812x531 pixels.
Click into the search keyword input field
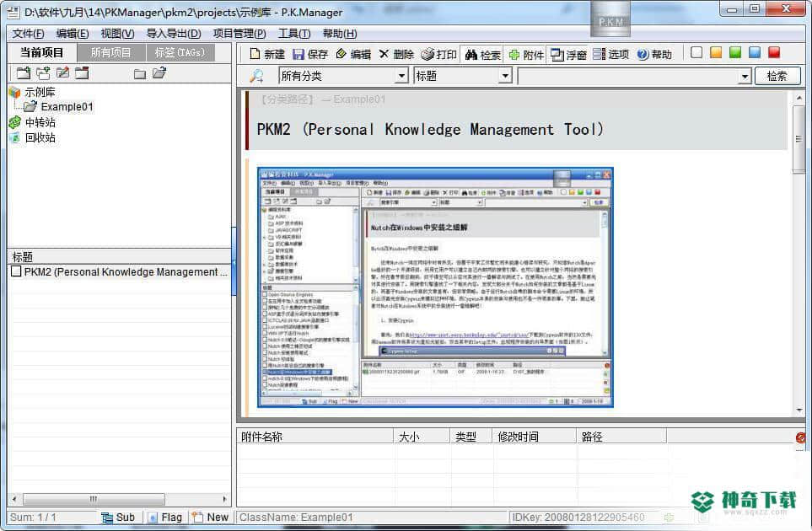pyautogui.click(x=628, y=77)
